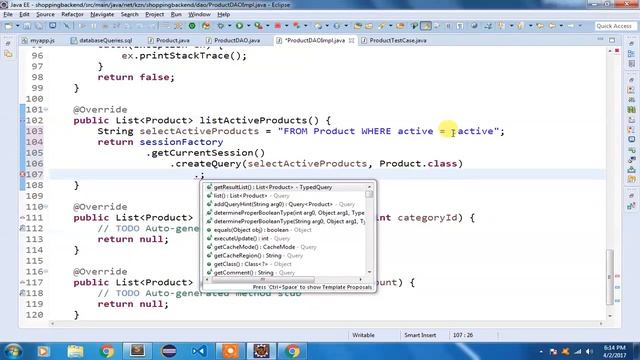Click the Writable status bar entry
The width and height of the screenshot is (640, 360).
coord(363,335)
